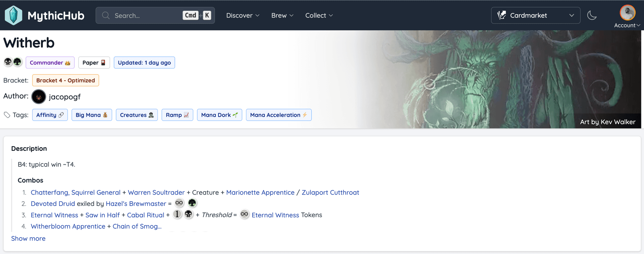Open the Chatterfang, Squirrel General card link
Screen dimensions: 644x254
(x=75, y=193)
